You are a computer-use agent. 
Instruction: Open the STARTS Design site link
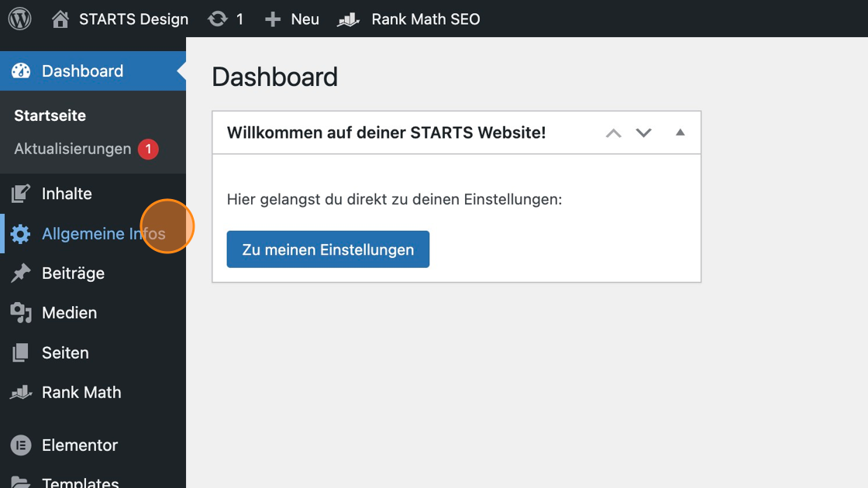coord(133,19)
